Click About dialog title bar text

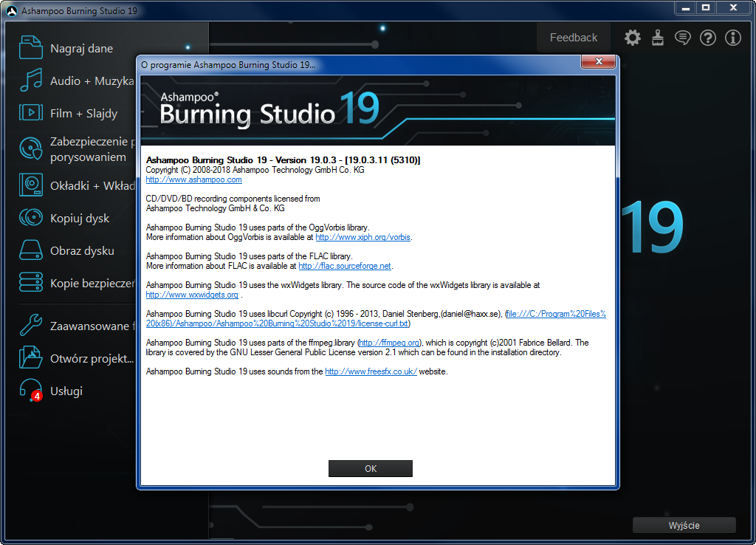[x=228, y=65]
